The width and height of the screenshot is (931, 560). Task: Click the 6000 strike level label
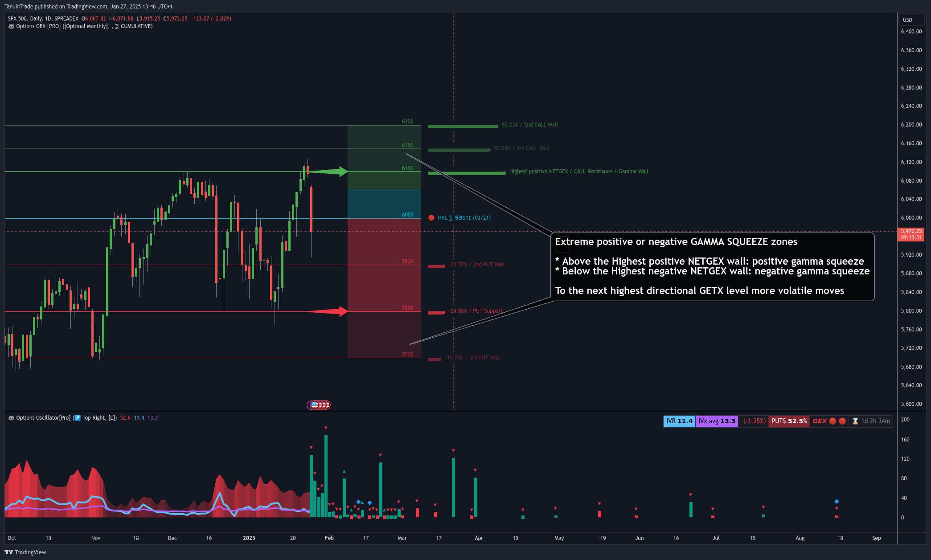[x=407, y=215]
